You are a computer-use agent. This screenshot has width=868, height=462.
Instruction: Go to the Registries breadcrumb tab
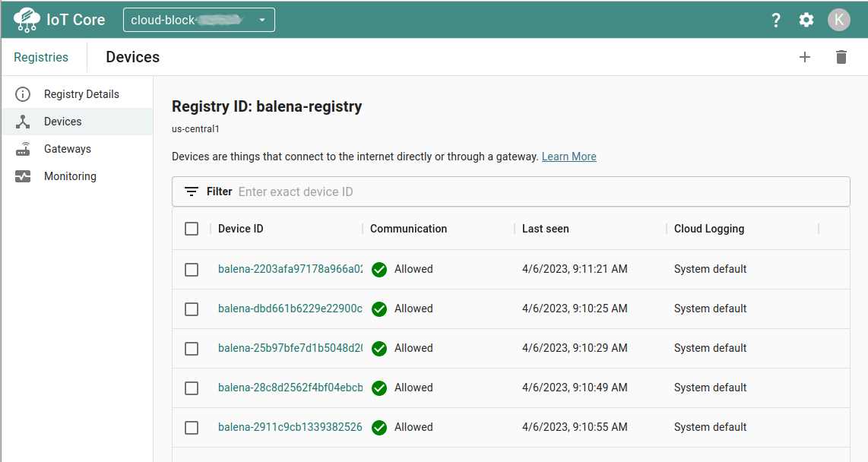[41, 57]
